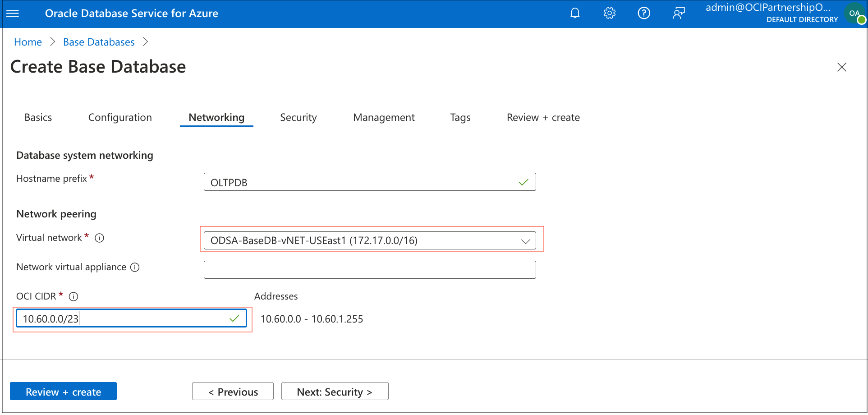The width and height of the screenshot is (868, 415).
Task: Open the Virtual network dropdown
Action: [x=525, y=240]
